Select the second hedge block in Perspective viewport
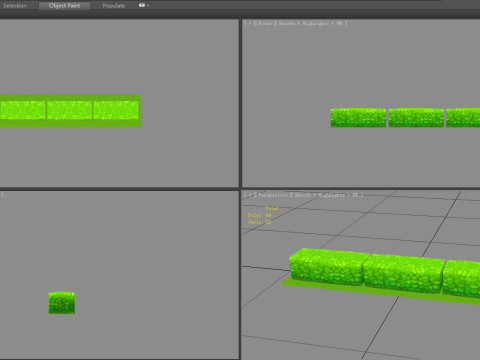This screenshot has height=360, width=480. [x=403, y=273]
